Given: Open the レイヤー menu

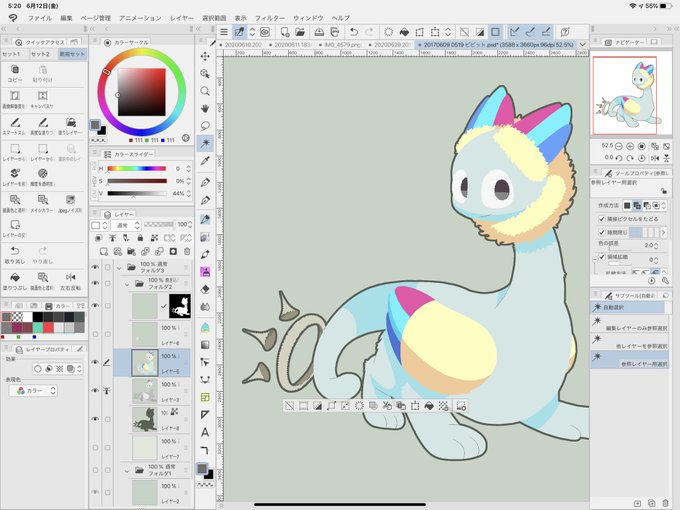Looking at the screenshot, I should coord(182,18).
